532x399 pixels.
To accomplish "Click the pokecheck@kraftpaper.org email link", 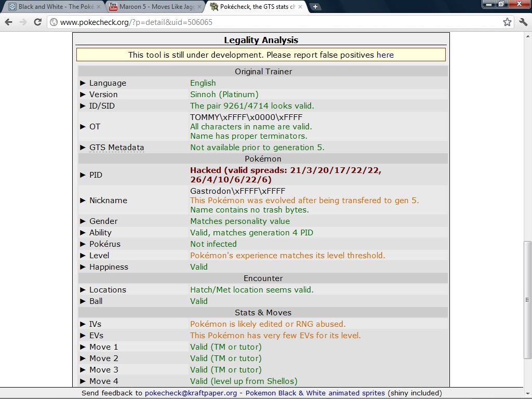I will (x=191, y=393).
